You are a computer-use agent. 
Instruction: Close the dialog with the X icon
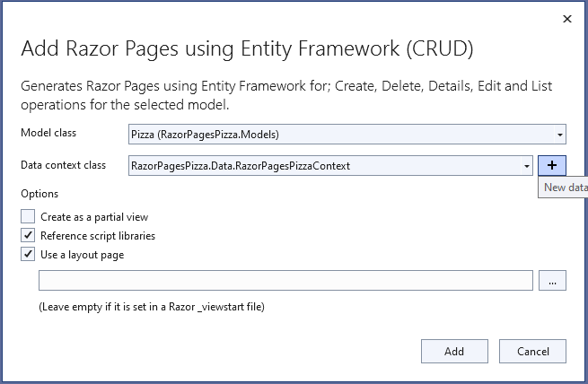click(x=566, y=19)
